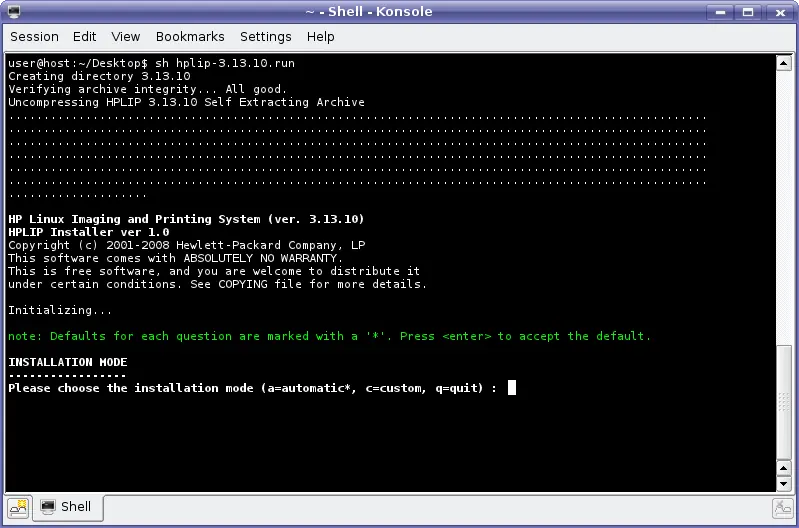799x528 pixels.
Task: Close the Konsole window
Action: (x=780, y=12)
